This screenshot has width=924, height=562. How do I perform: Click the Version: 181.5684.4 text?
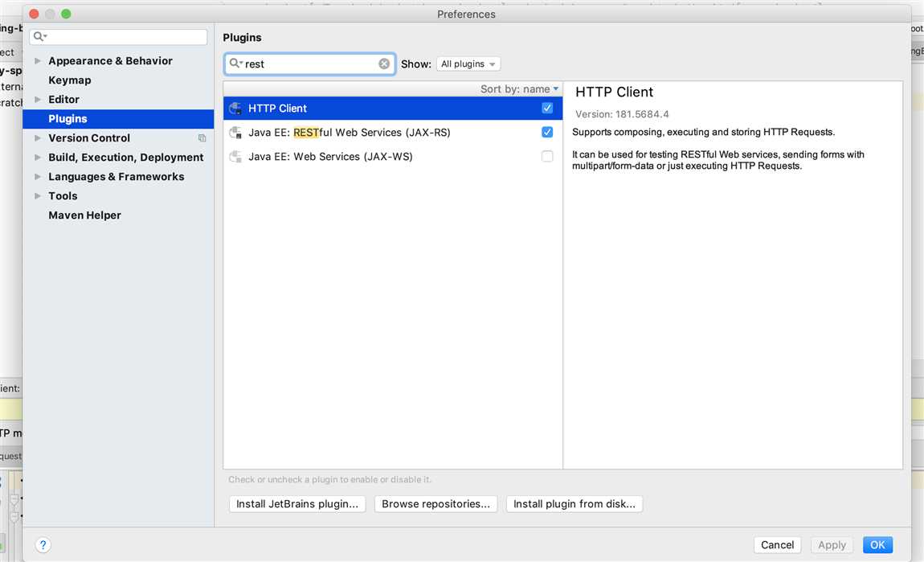(622, 114)
